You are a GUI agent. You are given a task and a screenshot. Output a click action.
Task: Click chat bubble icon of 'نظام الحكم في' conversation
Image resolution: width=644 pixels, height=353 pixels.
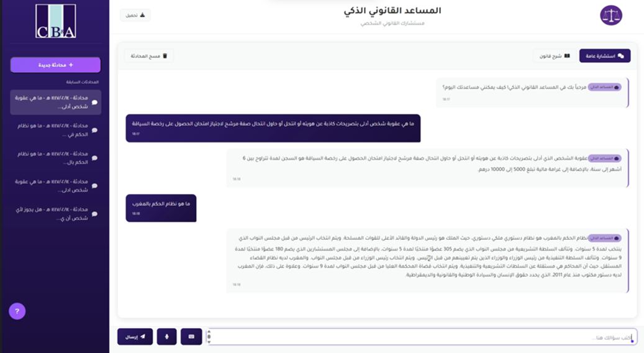click(x=94, y=131)
